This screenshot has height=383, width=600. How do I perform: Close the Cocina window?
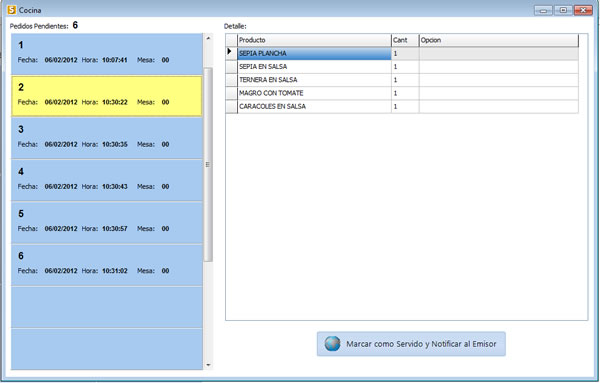583,10
